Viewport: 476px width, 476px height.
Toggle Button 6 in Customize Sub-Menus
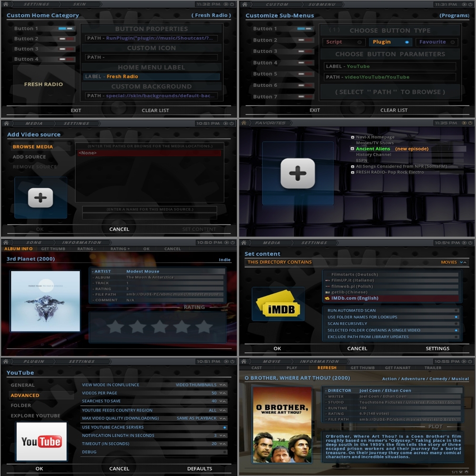(x=305, y=85)
